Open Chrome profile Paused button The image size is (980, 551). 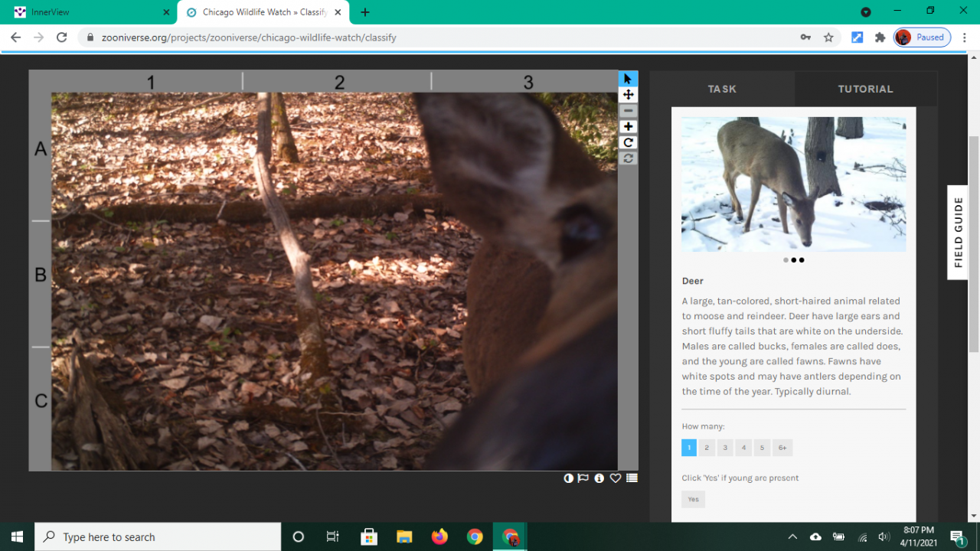(x=923, y=37)
